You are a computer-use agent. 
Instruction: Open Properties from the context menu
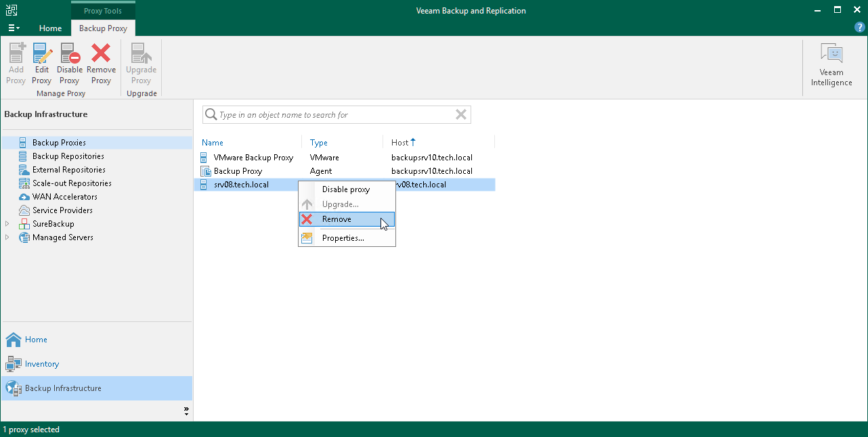tap(343, 238)
